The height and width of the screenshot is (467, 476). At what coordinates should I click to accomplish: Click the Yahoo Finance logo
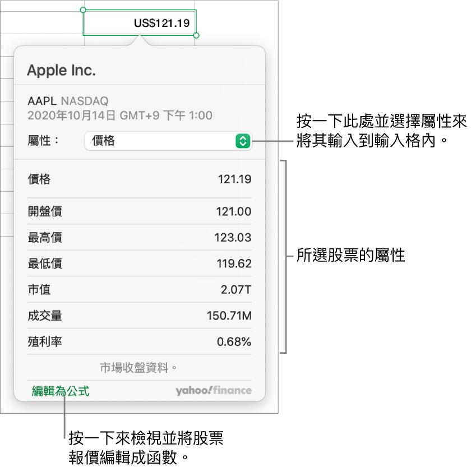tap(214, 390)
